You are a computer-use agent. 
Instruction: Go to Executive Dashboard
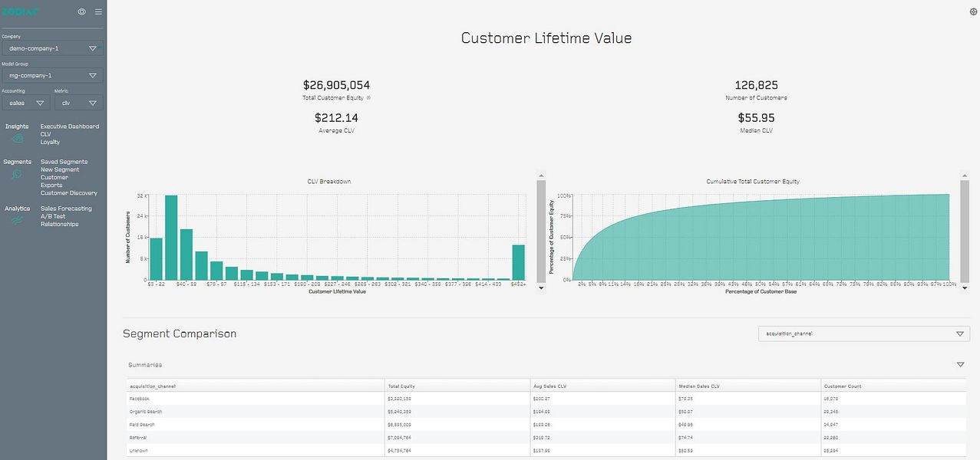pyautogui.click(x=70, y=127)
